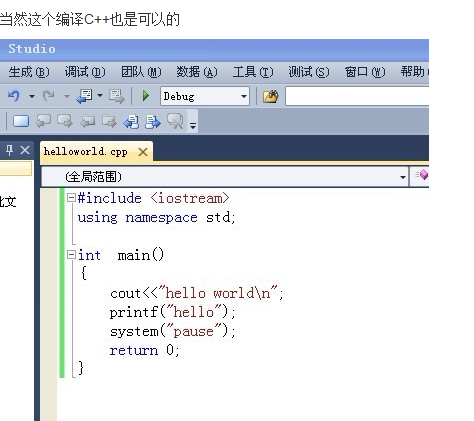Image resolution: width=474 pixels, height=421 pixels.
Task: Open the bookmark toolbar options arrow
Action: tap(193, 125)
